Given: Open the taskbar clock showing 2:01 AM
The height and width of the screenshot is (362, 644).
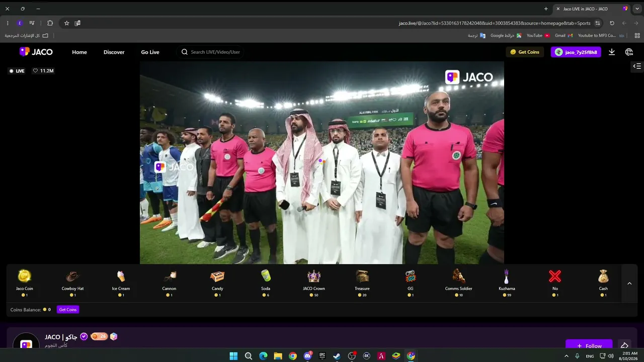Looking at the screenshot, I should [x=629, y=356].
